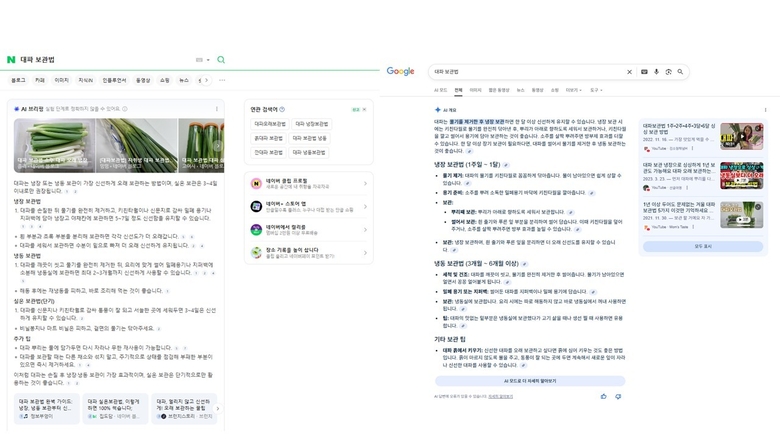The image size is (780, 439).
Task: Clear the Google search box with X
Action: 629,72
